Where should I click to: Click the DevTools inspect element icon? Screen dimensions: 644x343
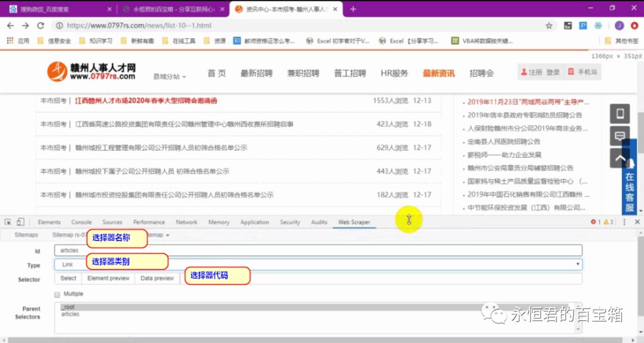tap(8, 222)
